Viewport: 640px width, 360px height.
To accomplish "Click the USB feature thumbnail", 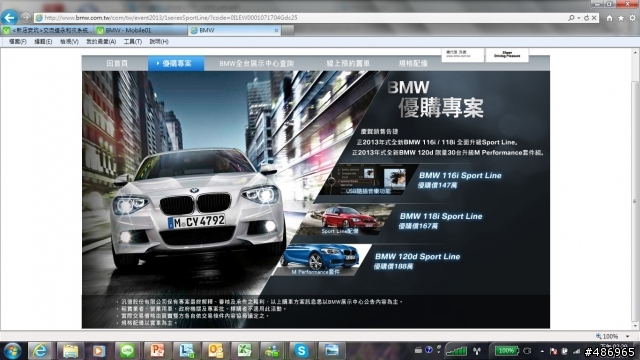I will coord(367,180).
